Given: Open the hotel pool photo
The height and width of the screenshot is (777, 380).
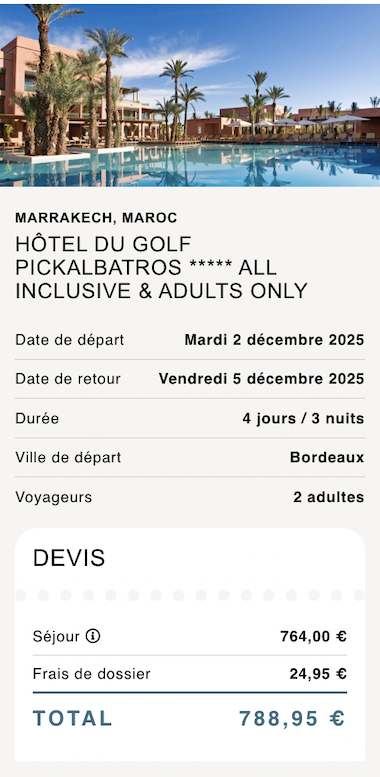Looking at the screenshot, I should pos(190,95).
